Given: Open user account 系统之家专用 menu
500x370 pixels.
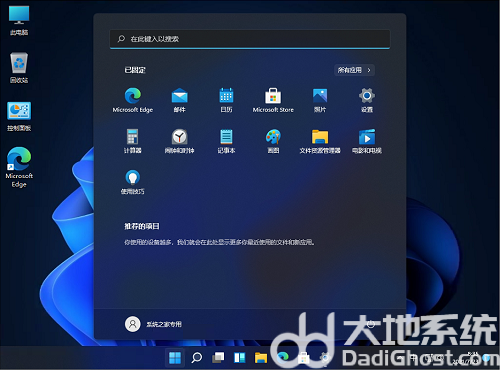Looking at the screenshot, I should click(x=154, y=324).
